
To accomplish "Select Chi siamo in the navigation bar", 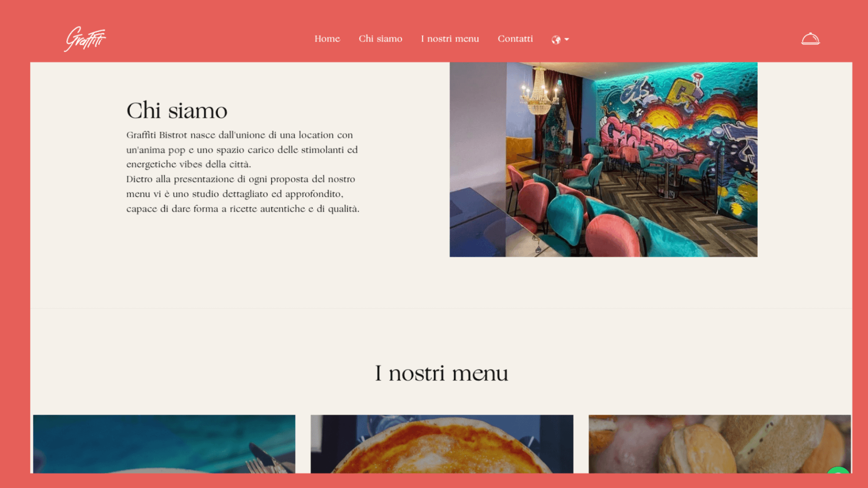I will pyautogui.click(x=380, y=39).
